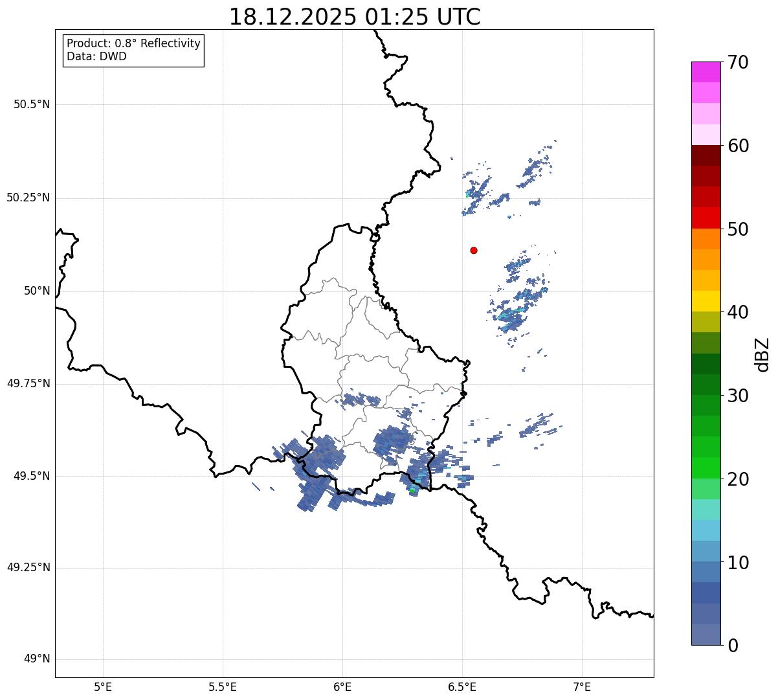778x700 pixels.
Task: Click the colorbar tick label 70
Action: [x=738, y=62]
